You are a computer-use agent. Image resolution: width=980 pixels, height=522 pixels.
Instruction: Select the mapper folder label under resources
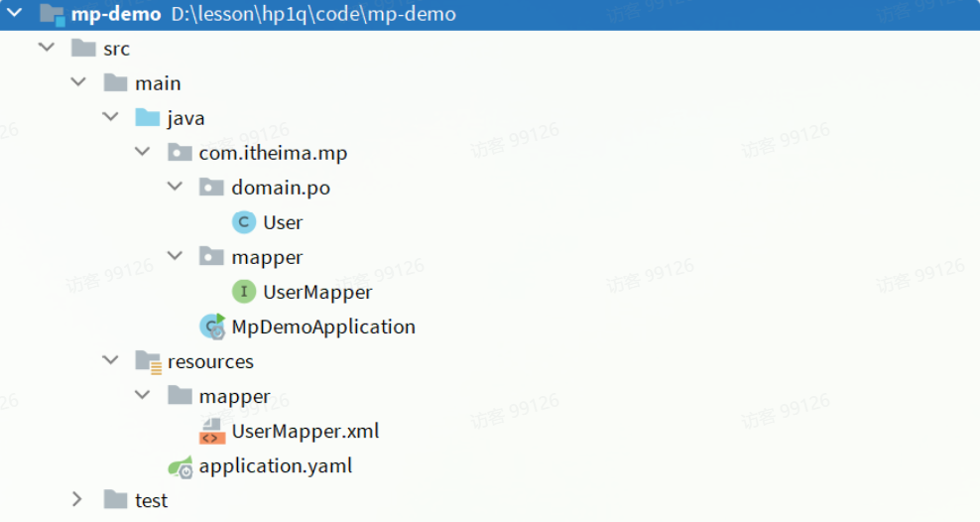235,398
